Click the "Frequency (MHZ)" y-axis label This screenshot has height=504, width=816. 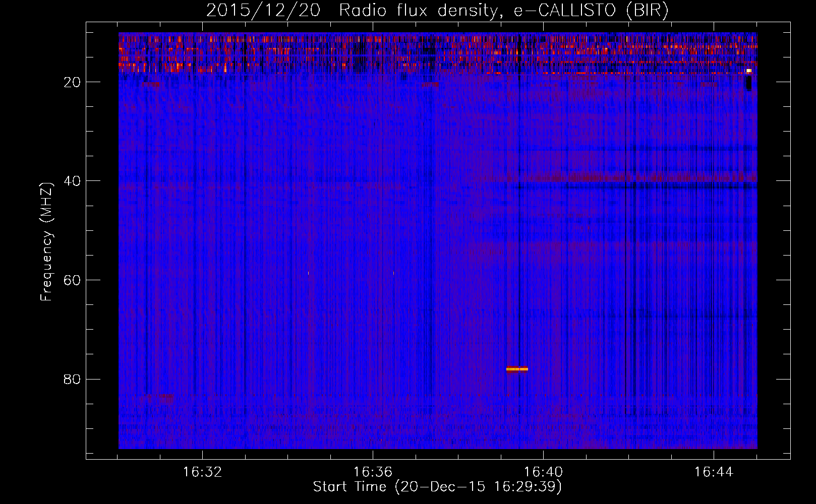click(46, 242)
